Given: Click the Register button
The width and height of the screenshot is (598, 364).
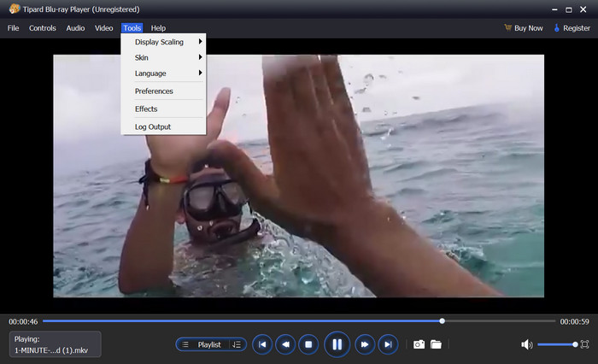Looking at the screenshot, I should pyautogui.click(x=572, y=28).
